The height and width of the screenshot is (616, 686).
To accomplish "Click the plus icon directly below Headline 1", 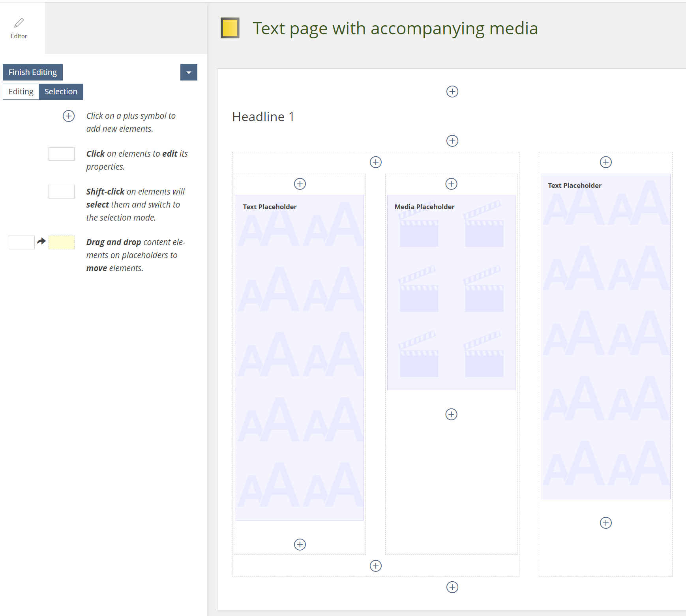I will click(452, 141).
